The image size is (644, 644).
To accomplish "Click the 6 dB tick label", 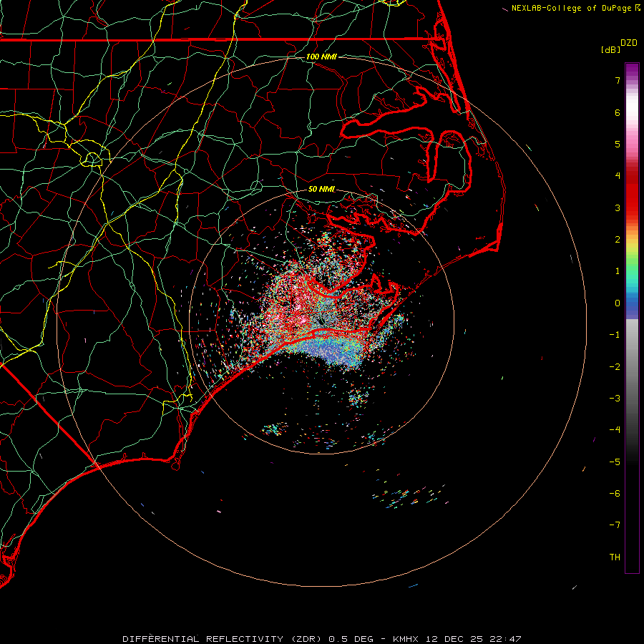I will [617, 112].
